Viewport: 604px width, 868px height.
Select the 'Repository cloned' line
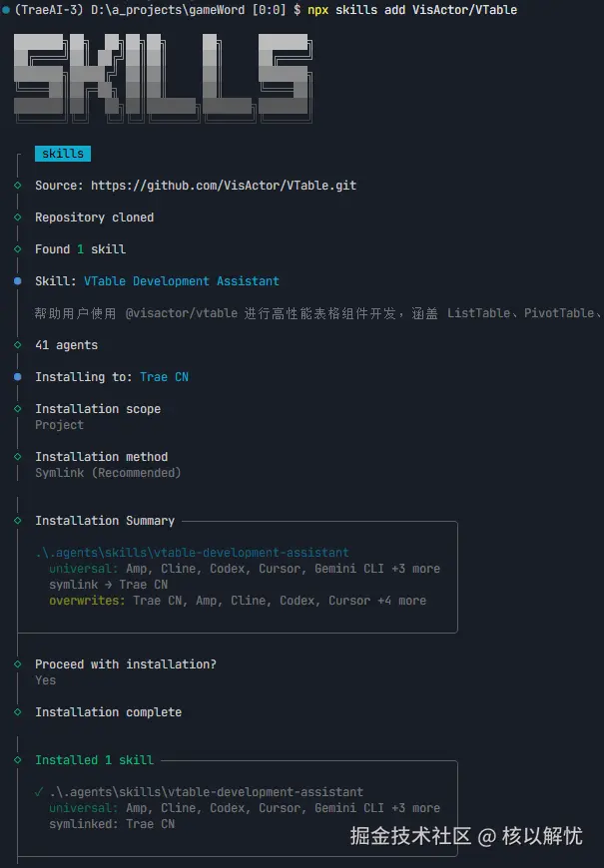[94, 217]
